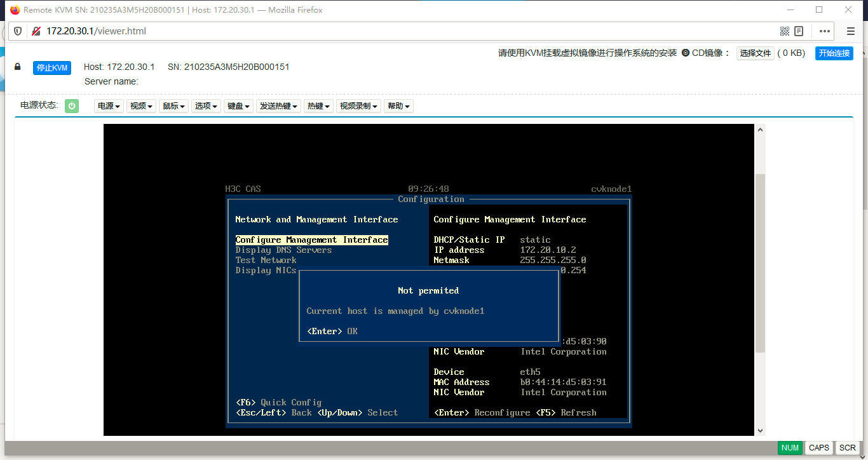Click the padlock icon beside 停止KVM
This screenshot has height=460, width=868.
(x=18, y=67)
